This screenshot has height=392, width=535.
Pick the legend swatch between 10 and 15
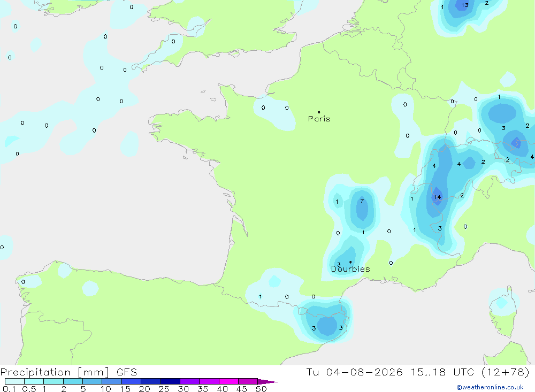pyautogui.click(x=112, y=381)
